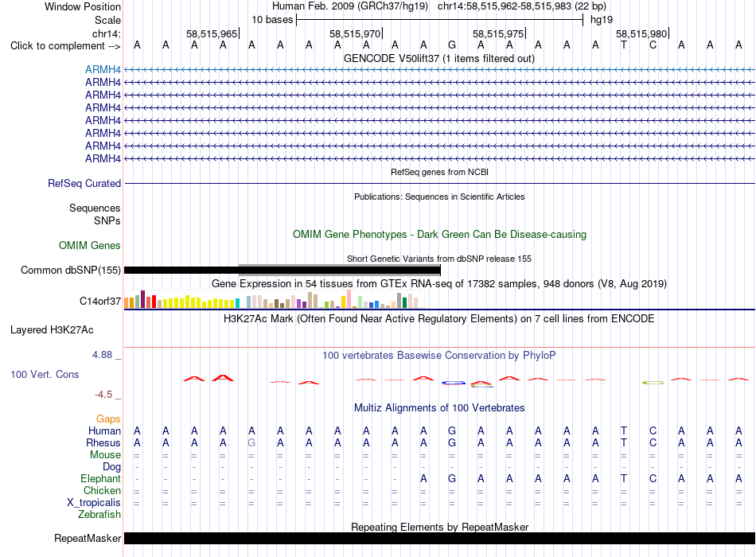This screenshot has width=756, height=557.
Task: Select the Elephant alignment row label
Action: pyautogui.click(x=100, y=478)
